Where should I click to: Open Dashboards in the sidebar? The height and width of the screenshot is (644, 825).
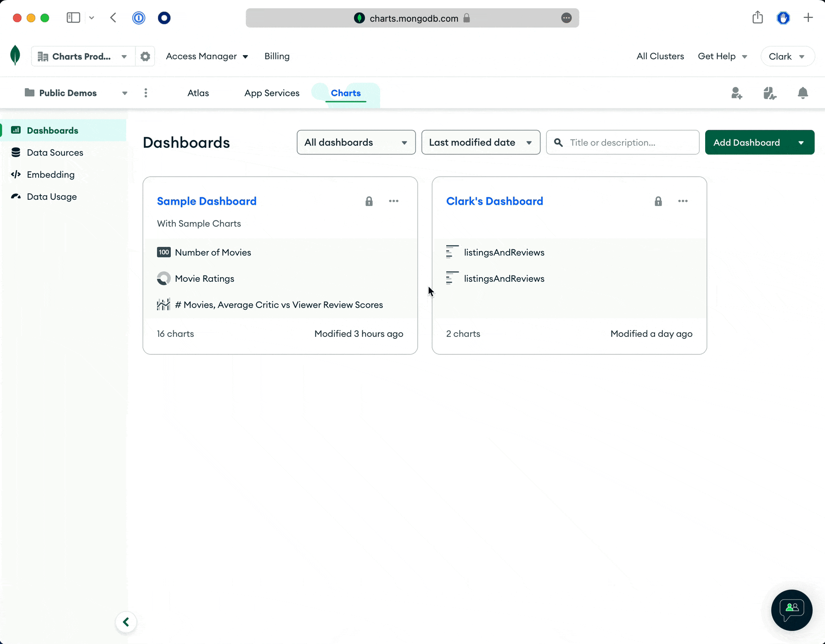tap(63, 130)
